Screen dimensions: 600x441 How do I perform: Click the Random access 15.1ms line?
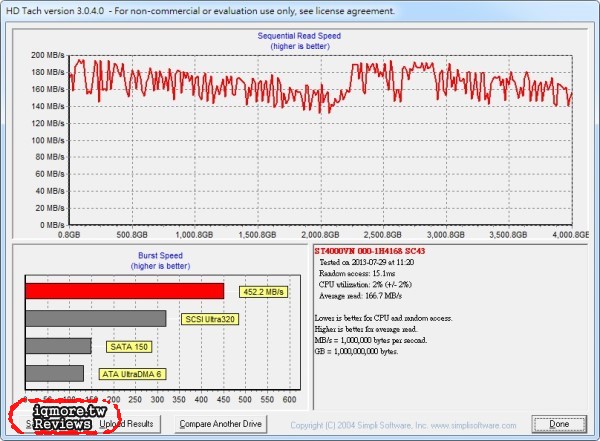point(357,273)
